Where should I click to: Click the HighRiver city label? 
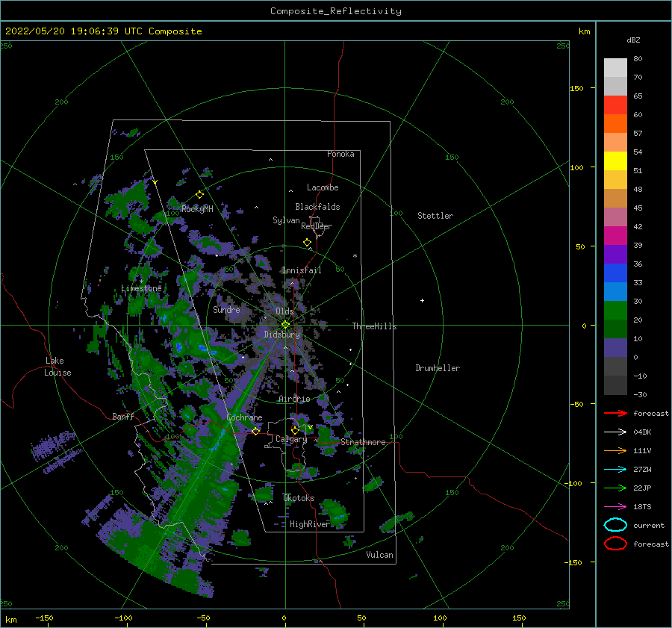tap(310, 524)
